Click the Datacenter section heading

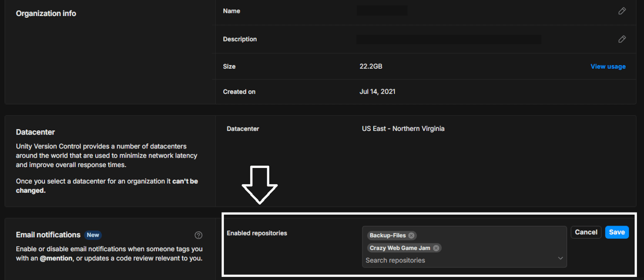tap(34, 132)
